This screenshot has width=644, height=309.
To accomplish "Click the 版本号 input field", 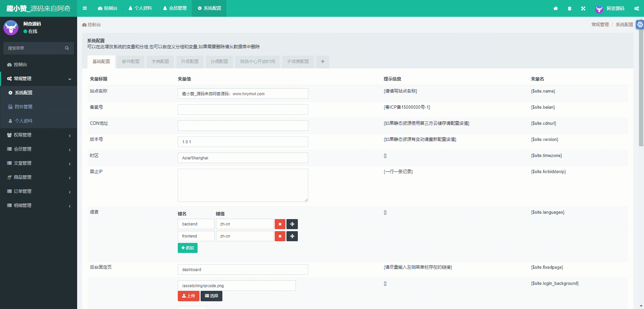I will [243, 142].
